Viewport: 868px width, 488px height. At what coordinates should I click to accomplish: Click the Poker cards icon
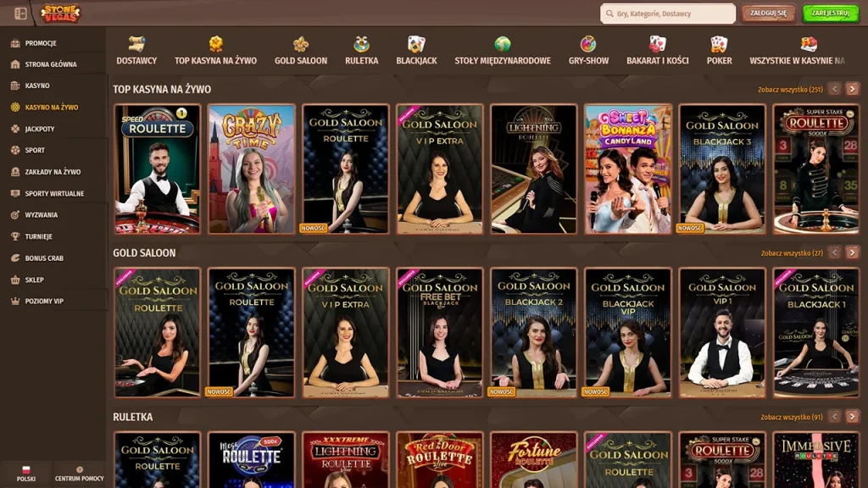(719, 44)
